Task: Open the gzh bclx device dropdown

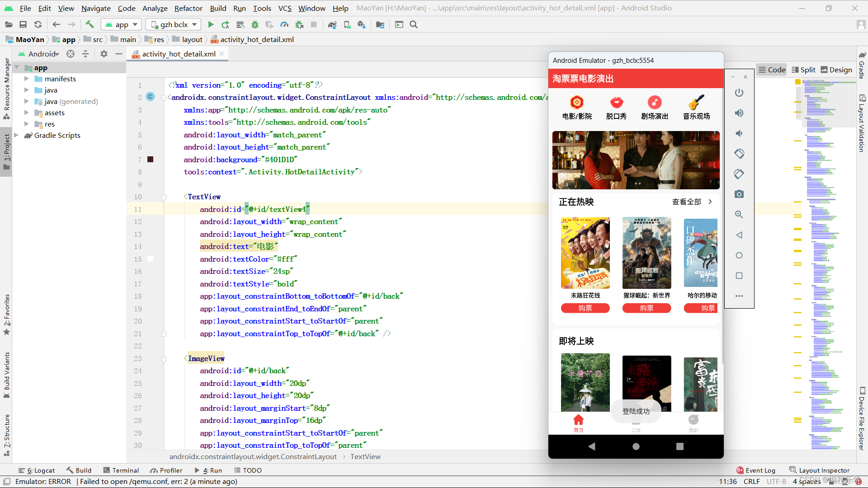Action: (x=174, y=24)
